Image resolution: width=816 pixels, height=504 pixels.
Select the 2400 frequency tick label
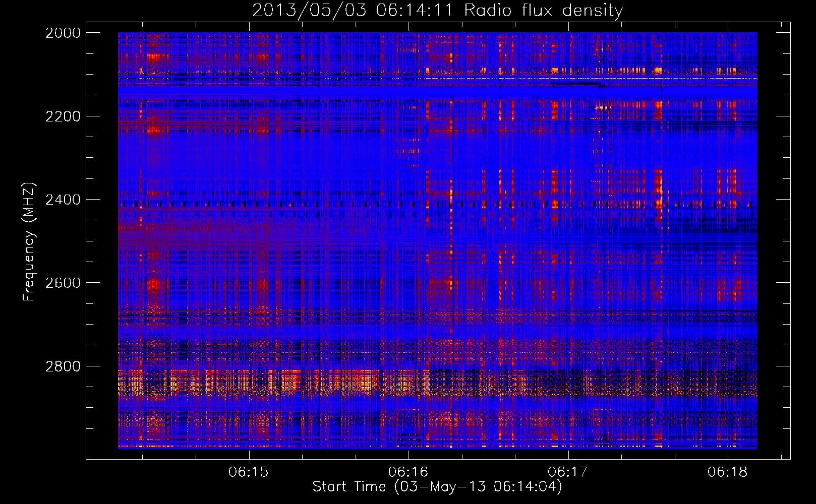pos(63,200)
